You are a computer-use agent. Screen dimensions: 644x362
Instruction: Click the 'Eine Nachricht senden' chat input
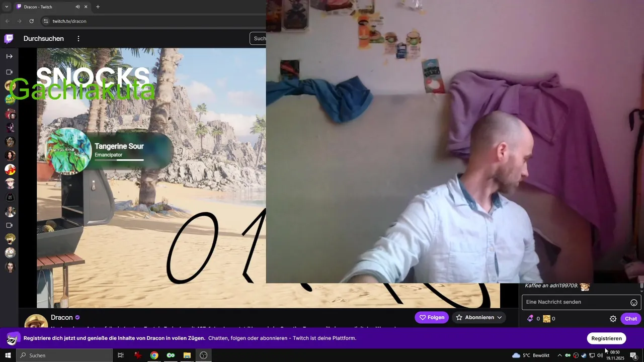[x=581, y=302]
